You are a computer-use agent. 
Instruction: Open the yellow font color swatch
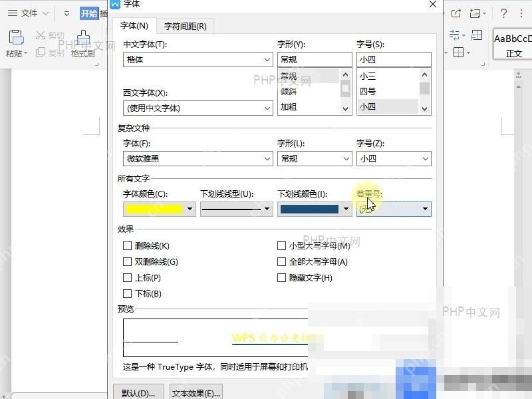[160, 209]
